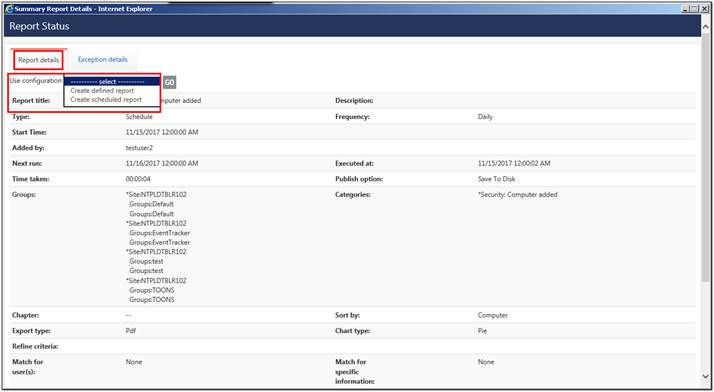
Task: Click the first '*Site:NTPLDTBLR102' entry
Action: pos(156,194)
